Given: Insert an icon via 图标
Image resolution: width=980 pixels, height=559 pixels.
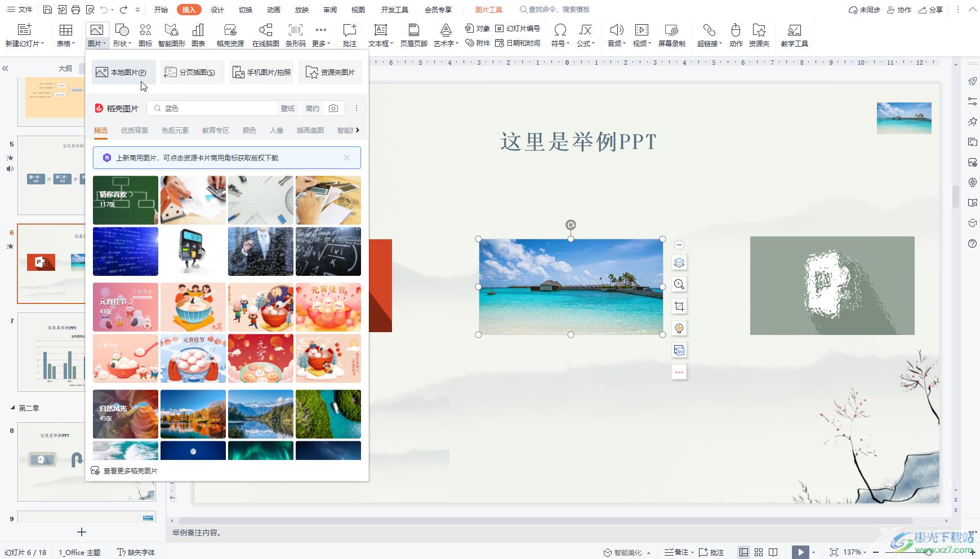Looking at the screenshot, I should point(145,35).
